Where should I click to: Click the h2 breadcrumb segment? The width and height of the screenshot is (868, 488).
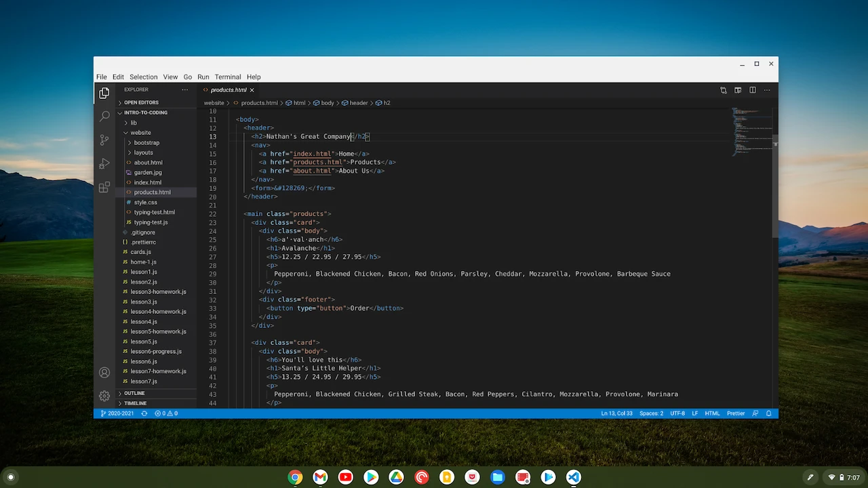coord(383,103)
